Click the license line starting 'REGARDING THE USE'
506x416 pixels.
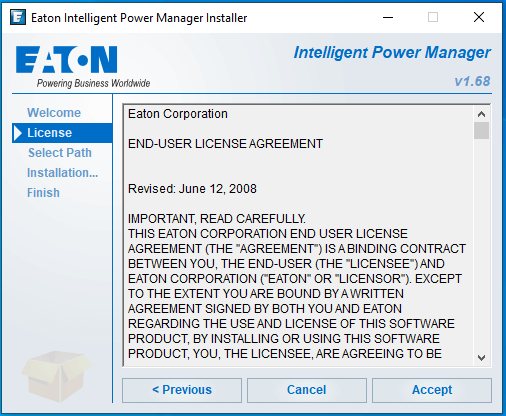pyautogui.click(x=291, y=324)
